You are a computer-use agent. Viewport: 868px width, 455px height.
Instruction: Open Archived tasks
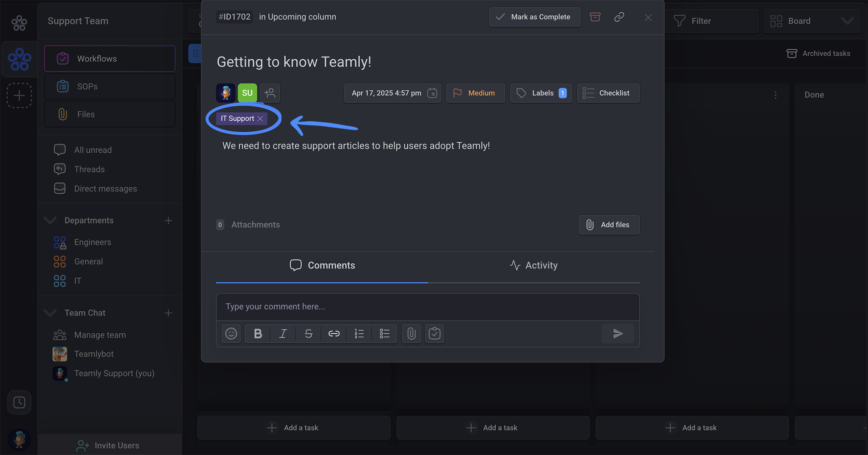coord(818,53)
